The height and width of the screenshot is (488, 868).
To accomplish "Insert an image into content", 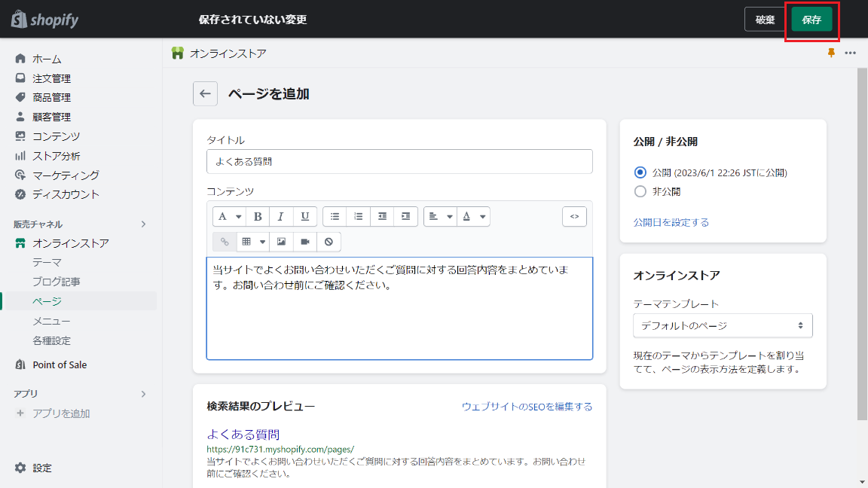I will point(281,242).
